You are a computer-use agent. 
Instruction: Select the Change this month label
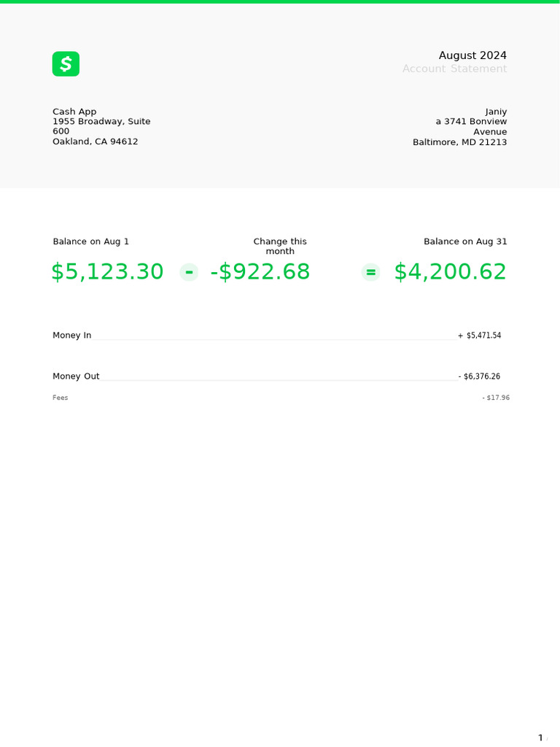coord(280,246)
